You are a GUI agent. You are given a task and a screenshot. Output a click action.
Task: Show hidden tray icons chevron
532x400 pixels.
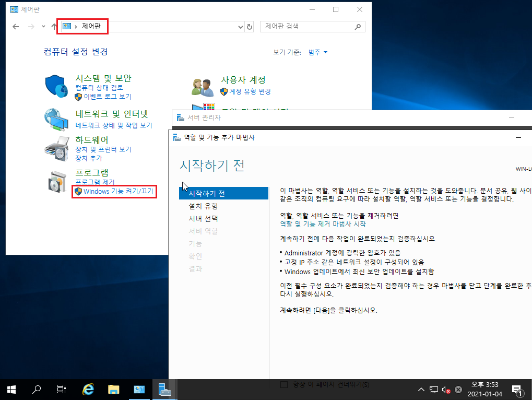(421, 390)
